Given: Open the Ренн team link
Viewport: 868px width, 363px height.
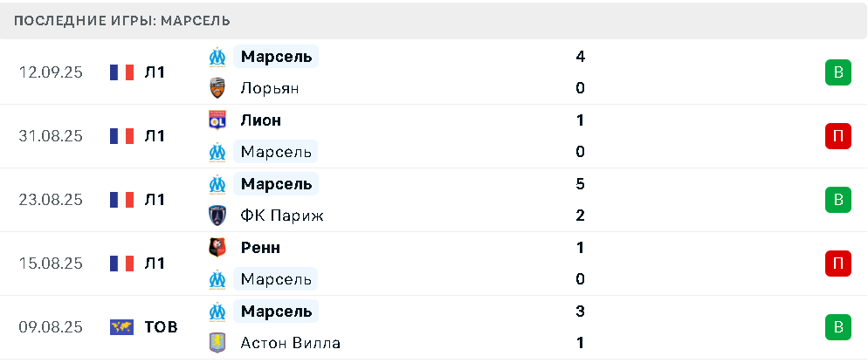Looking at the screenshot, I should pyautogui.click(x=260, y=247).
